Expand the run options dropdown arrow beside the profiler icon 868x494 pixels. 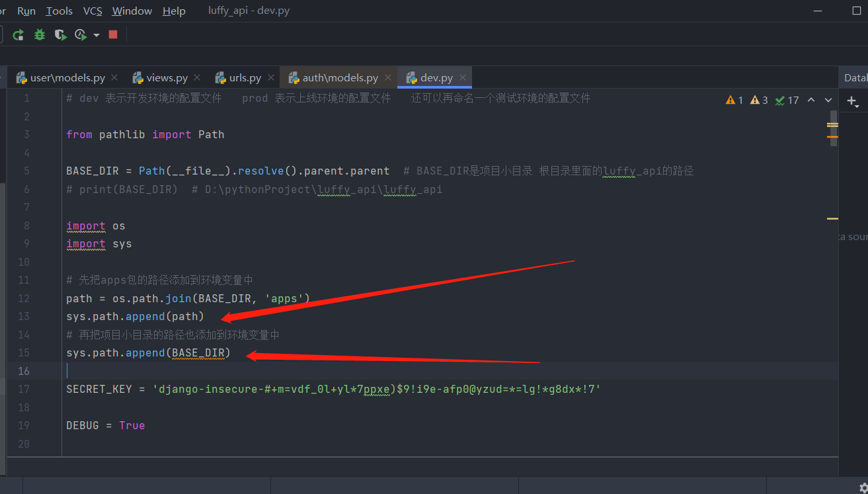(x=97, y=35)
